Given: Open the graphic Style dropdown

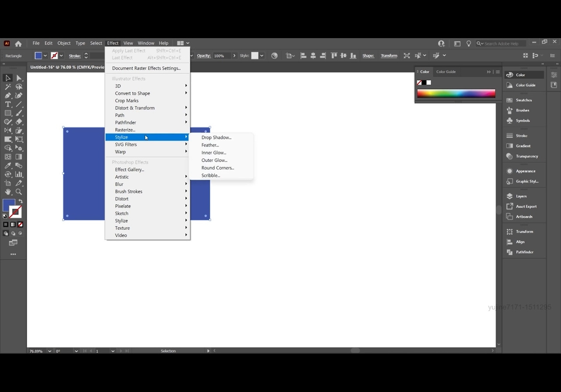Looking at the screenshot, I should 262,56.
